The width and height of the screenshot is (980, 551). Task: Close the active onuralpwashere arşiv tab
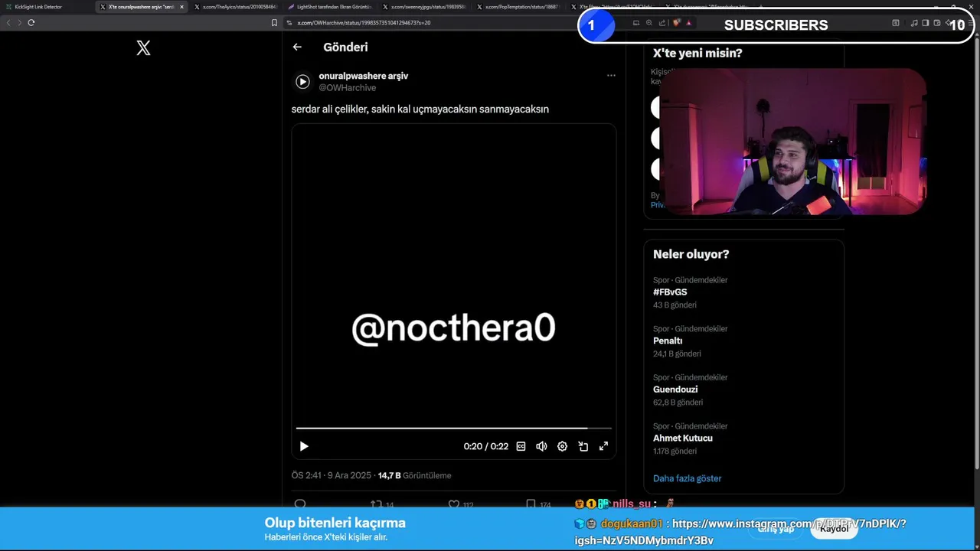[x=181, y=7]
